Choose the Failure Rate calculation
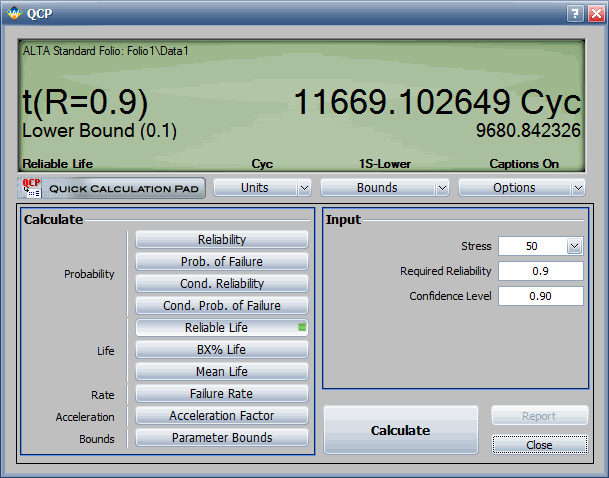Image resolution: width=609 pixels, height=478 pixels. coord(221,394)
